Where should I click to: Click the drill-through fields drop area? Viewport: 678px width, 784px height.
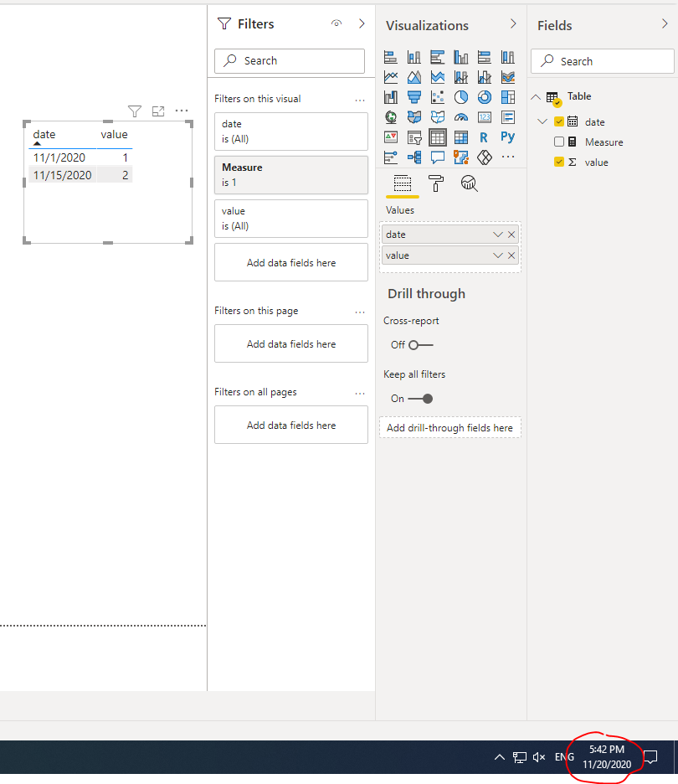click(450, 428)
